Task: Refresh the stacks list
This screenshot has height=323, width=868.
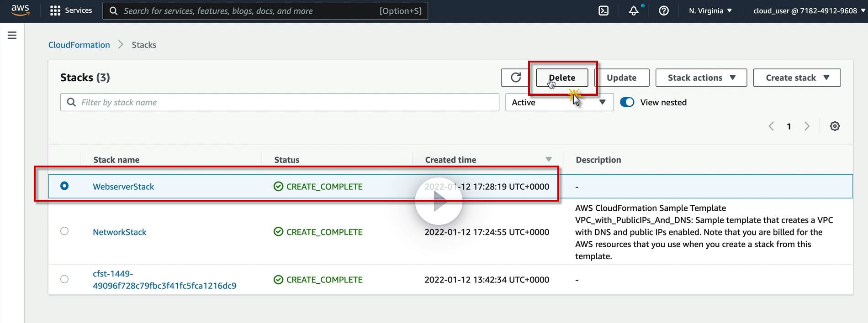Action: tap(516, 78)
